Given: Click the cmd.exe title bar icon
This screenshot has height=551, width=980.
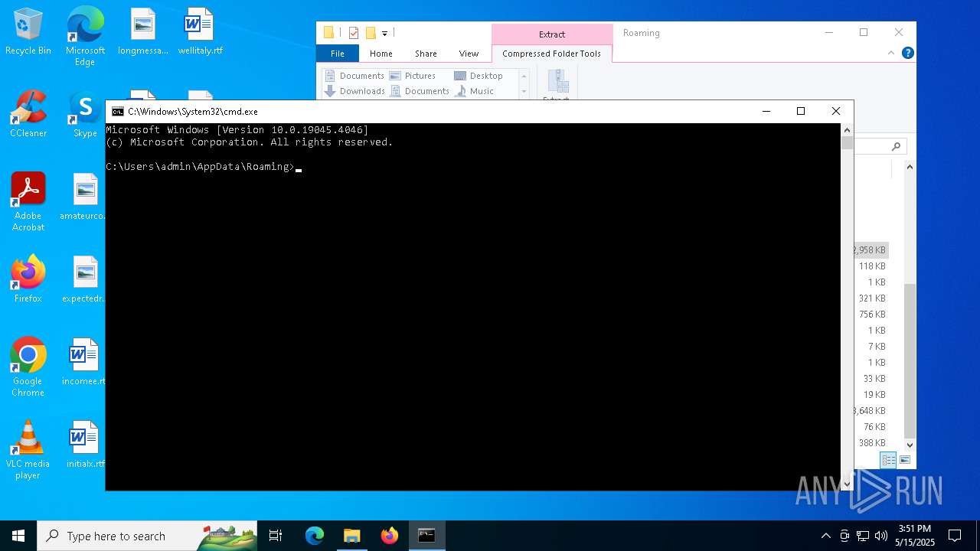Looking at the screenshot, I should point(117,112).
